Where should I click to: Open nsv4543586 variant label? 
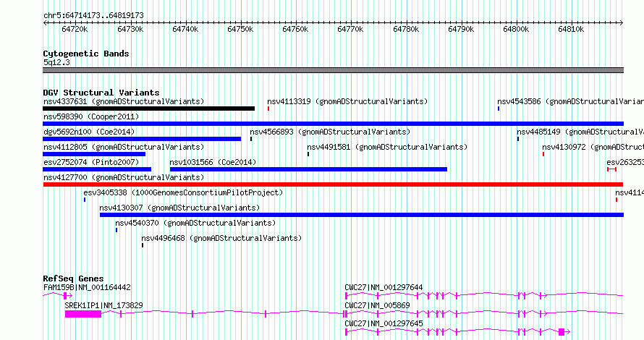click(570, 101)
